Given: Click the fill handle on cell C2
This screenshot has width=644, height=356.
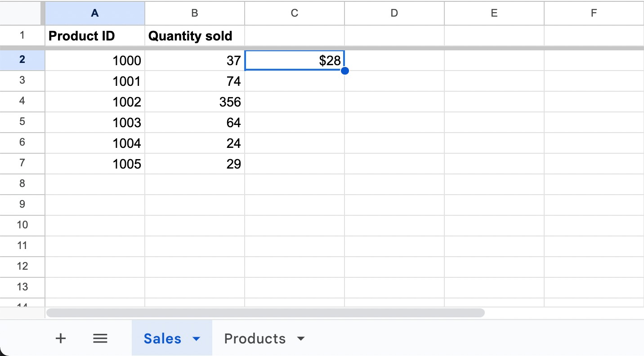Looking at the screenshot, I should click(344, 71).
